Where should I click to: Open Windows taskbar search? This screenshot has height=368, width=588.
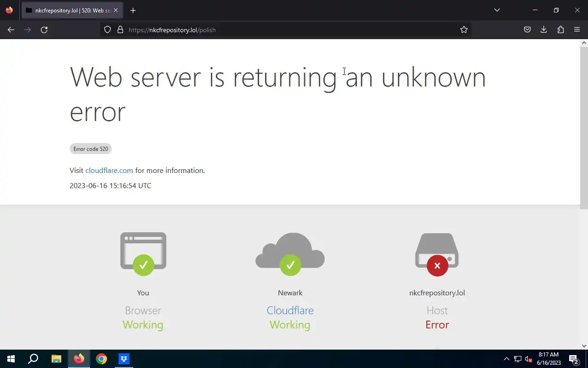(33, 359)
